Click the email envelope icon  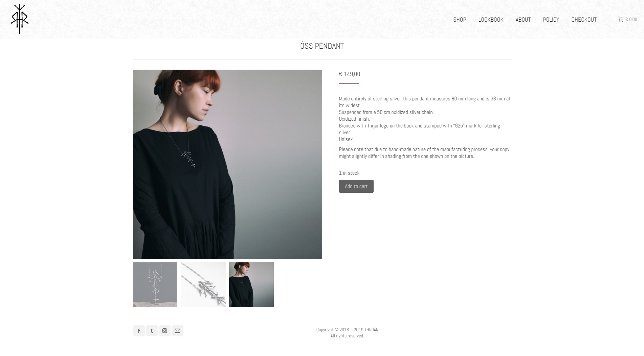coord(177,331)
